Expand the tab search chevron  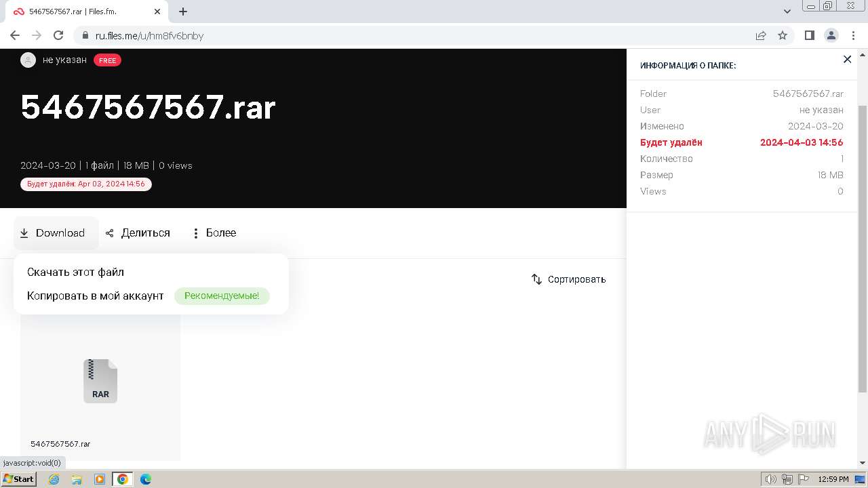click(x=787, y=12)
